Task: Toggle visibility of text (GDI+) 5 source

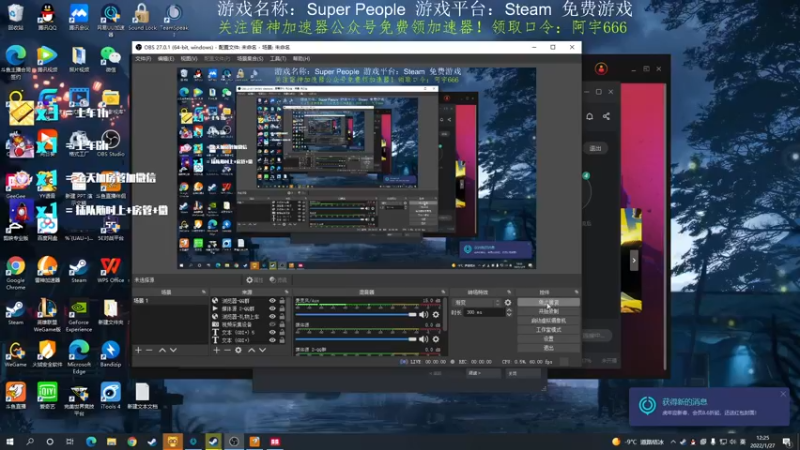Action: point(272,332)
